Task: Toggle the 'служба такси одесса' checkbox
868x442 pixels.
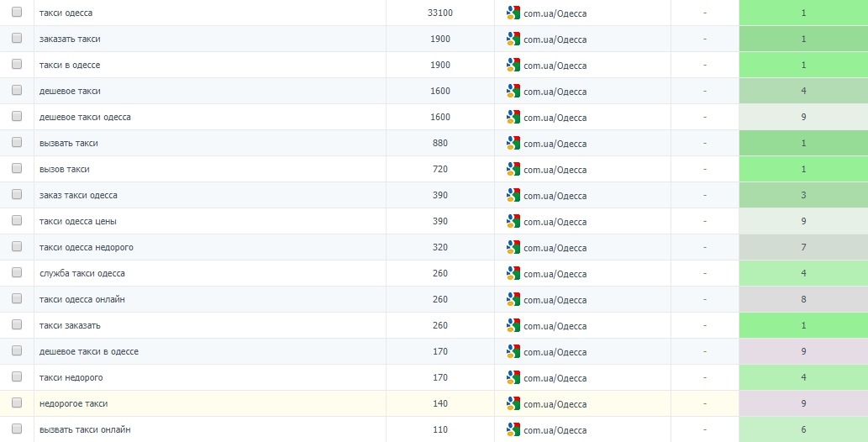Action: (17, 272)
